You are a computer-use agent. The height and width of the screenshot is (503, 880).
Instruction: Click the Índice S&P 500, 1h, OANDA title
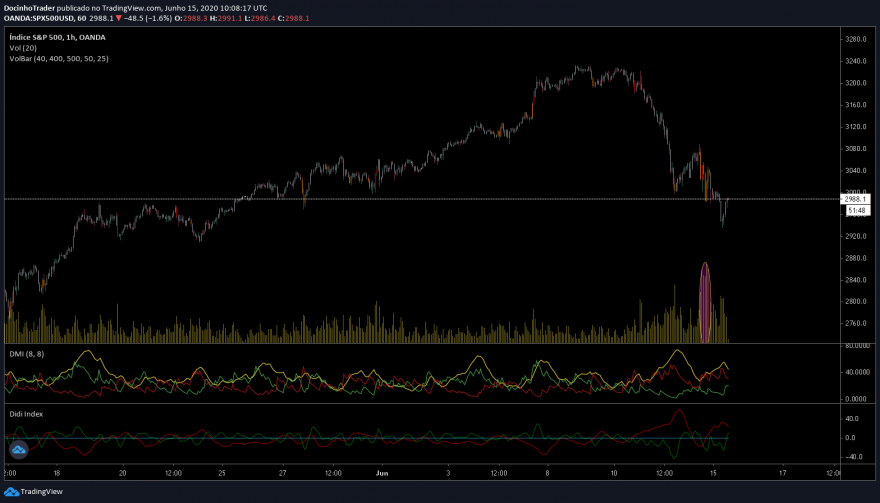coord(57,38)
